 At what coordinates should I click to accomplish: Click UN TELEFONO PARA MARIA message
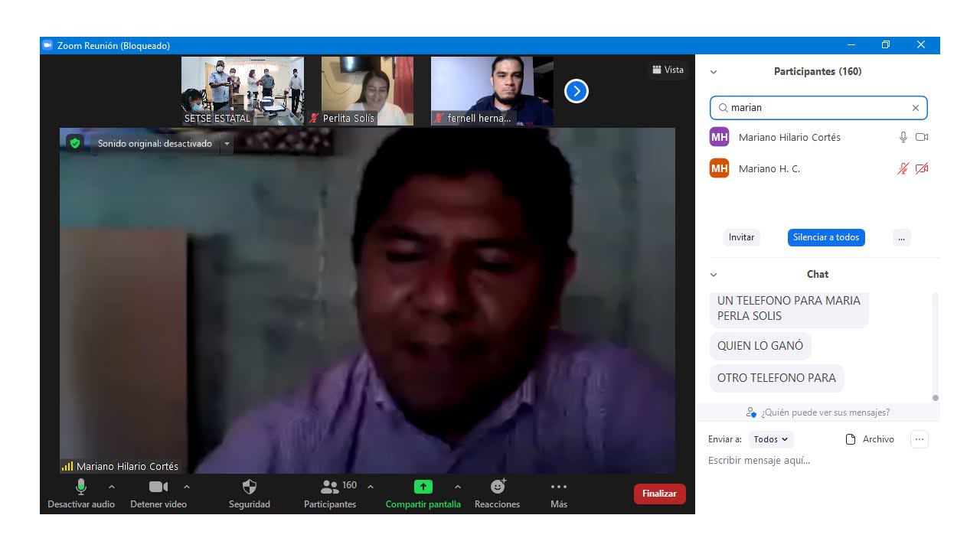(x=789, y=308)
